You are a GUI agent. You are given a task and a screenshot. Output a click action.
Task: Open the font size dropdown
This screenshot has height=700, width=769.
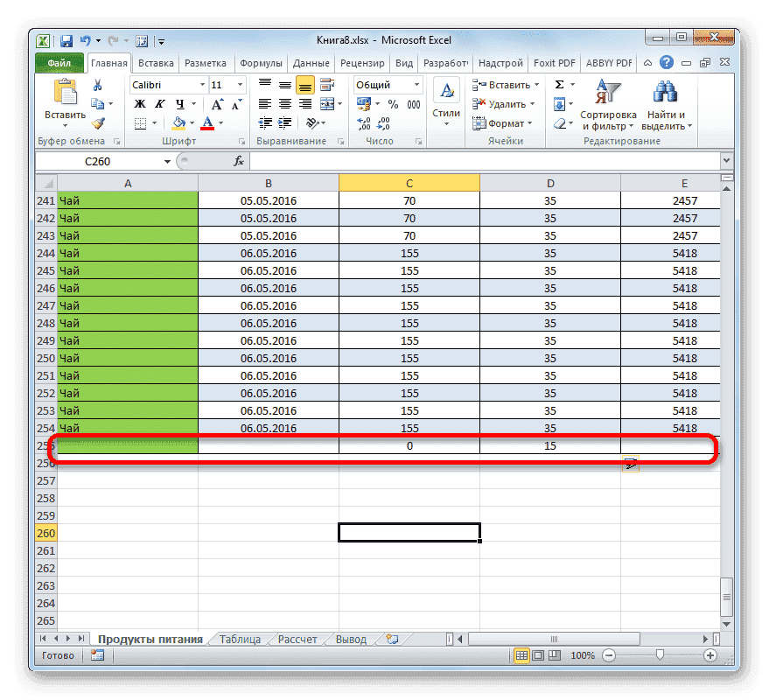(x=238, y=84)
